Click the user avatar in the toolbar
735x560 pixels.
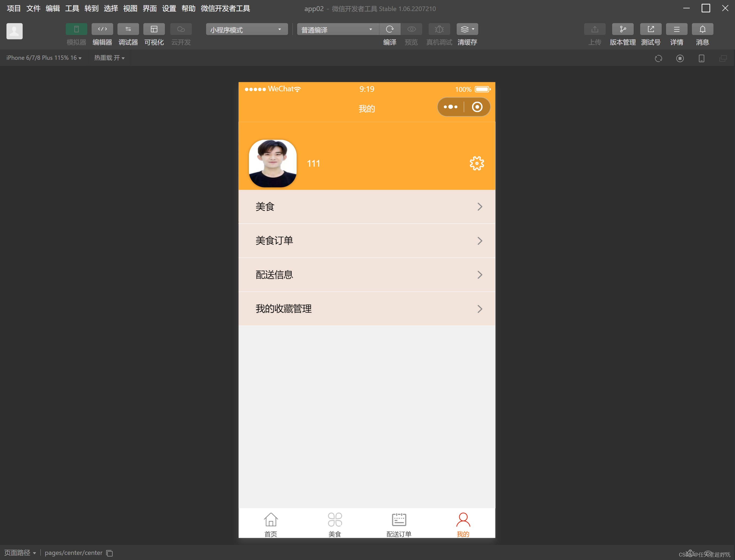pyautogui.click(x=15, y=31)
